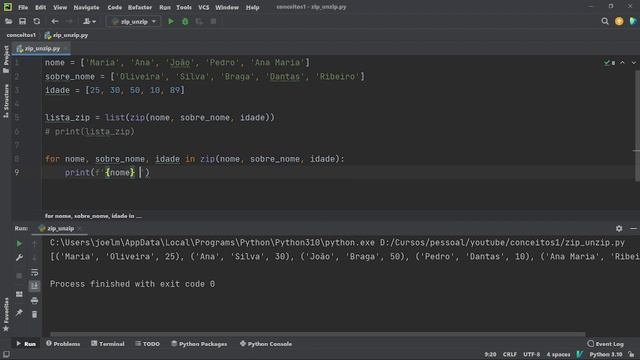Toggle the Project tool window
The width and height of the screenshot is (640, 360).
[6, 59]
